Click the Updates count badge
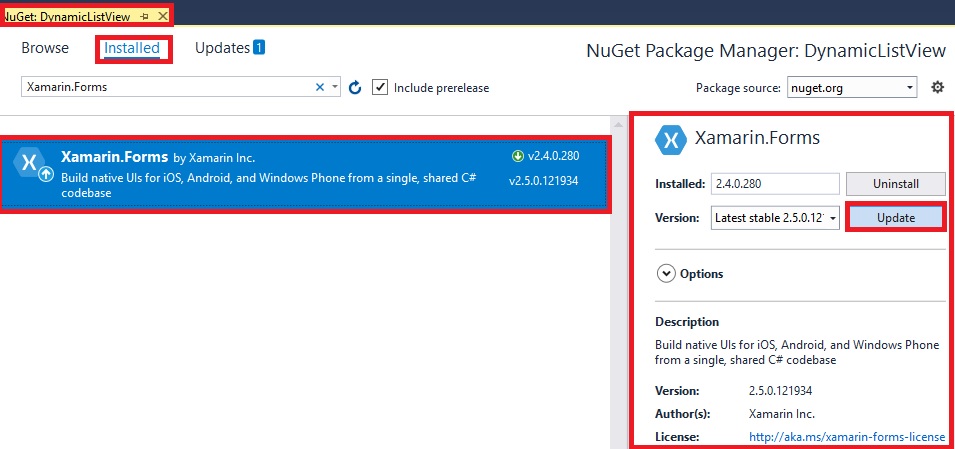Screen dimensions: 955x449 [x=258, y=47]
